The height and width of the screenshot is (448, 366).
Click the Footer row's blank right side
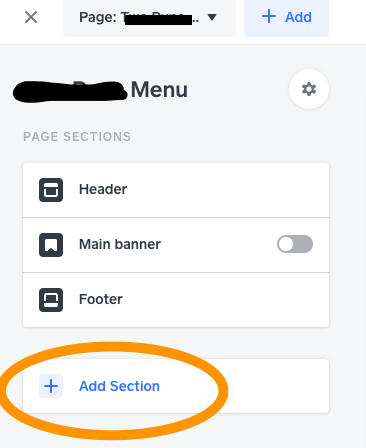click(227, 300)
